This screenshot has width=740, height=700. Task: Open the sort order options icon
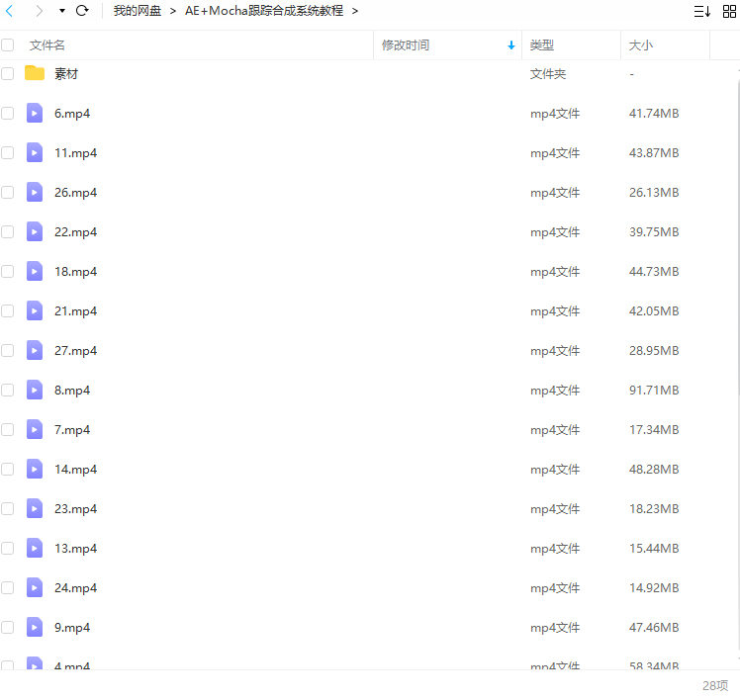(701, 11)
